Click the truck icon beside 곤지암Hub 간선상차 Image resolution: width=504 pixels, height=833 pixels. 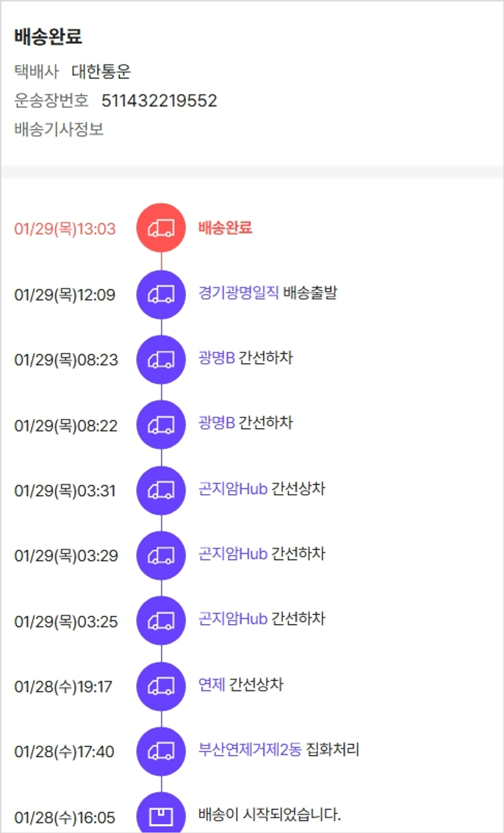click(161, 490)
